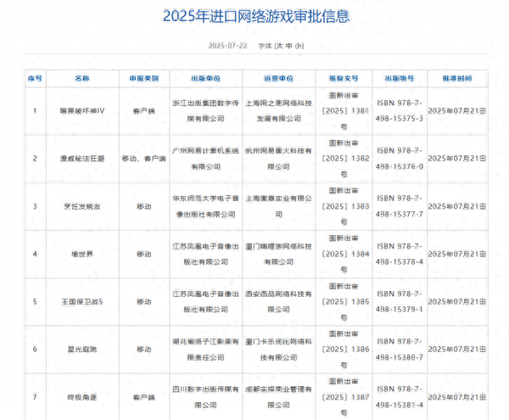Click approval number [2025] 1383

pyautogui.click(x=345, y=206)
